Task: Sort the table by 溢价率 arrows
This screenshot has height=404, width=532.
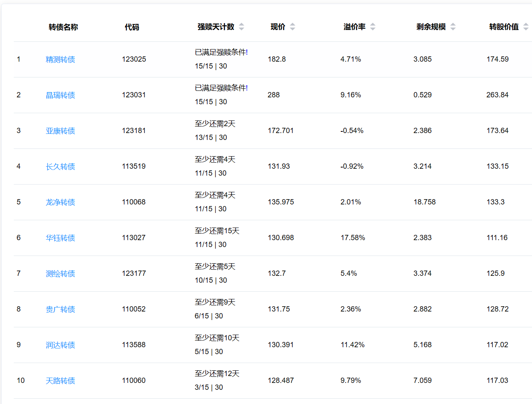Action: click(373, 27)
